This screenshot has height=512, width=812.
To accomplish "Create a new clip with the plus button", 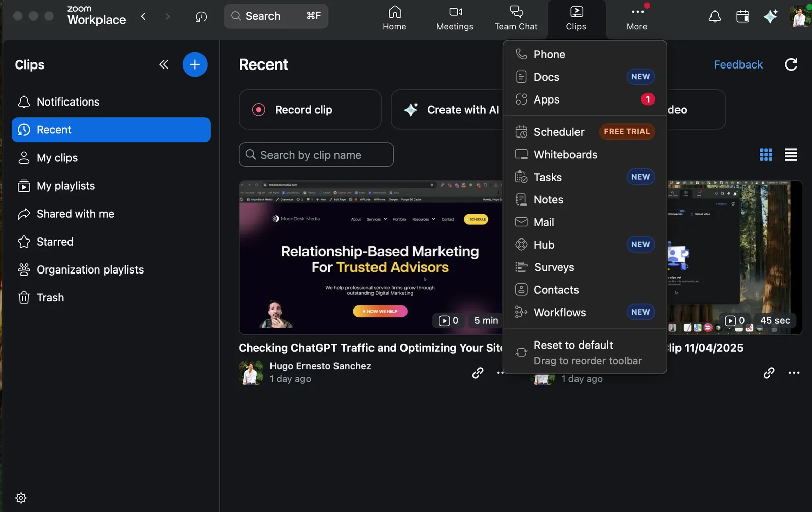I will tap(195, 64).
